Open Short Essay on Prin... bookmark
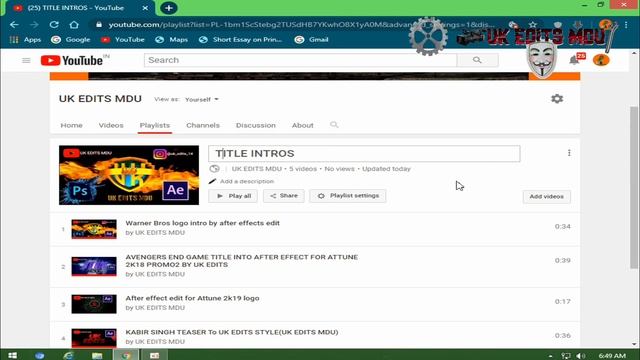Screen dimensions: 640x360 [240, 40]
